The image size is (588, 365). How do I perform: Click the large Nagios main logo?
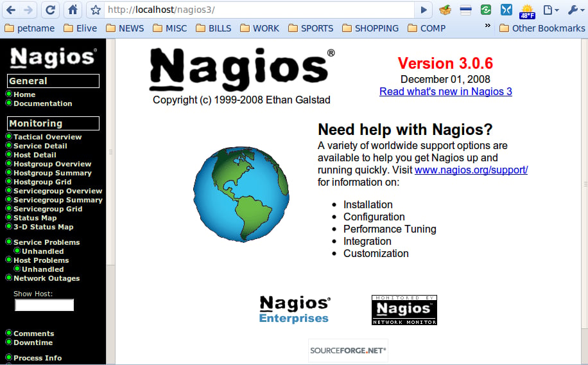[x=242, y=69]
